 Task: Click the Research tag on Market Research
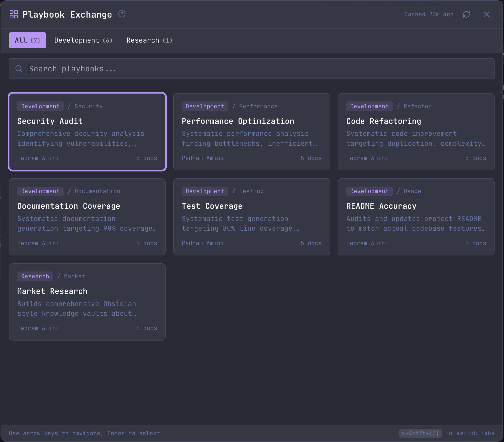click(35, 276)
